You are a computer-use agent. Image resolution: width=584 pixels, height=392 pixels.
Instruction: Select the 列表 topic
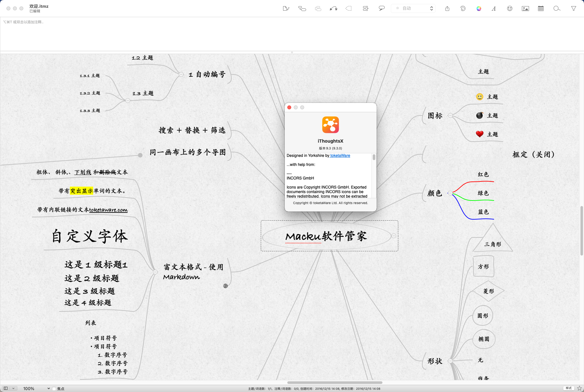91,323
